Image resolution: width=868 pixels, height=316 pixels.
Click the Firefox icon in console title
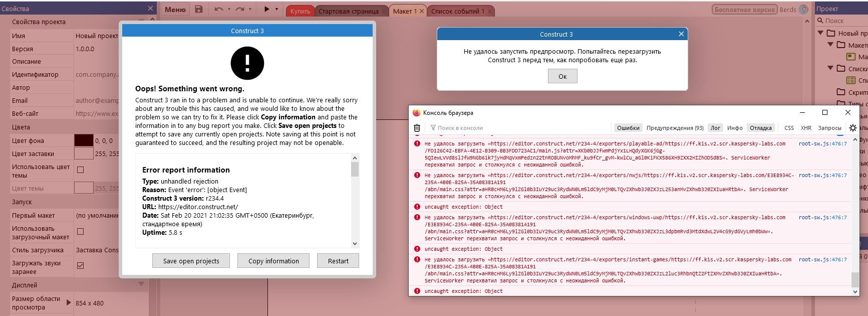[416, 113]
